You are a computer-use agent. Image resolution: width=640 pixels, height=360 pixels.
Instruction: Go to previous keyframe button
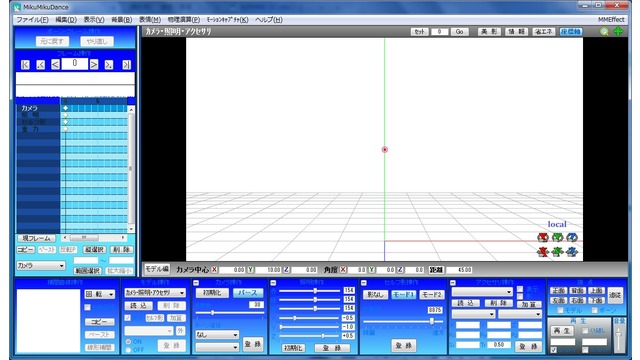point(40,64)
